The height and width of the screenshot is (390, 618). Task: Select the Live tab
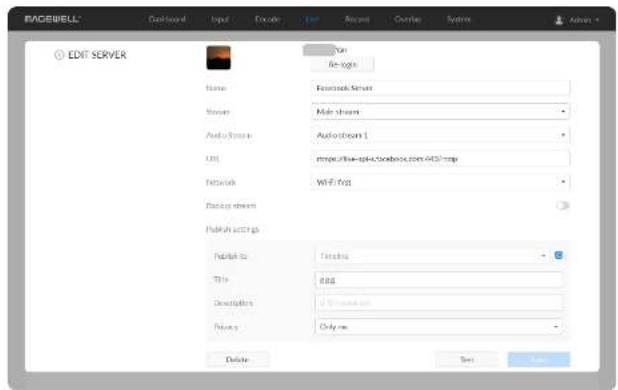pyautogui.click(x=312, y=19)
